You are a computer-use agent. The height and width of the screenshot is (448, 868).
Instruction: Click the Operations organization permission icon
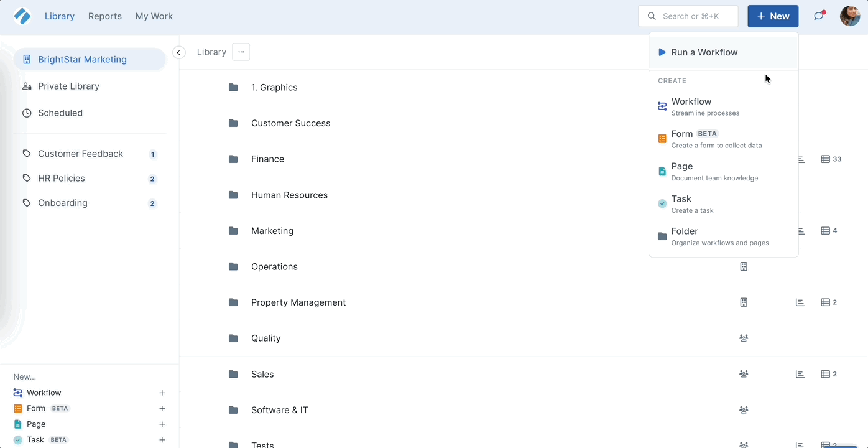[x=744, y=266]
